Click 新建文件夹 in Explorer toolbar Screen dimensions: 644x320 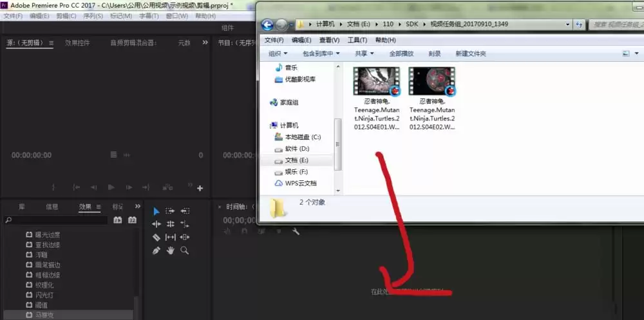coord(470,53)
